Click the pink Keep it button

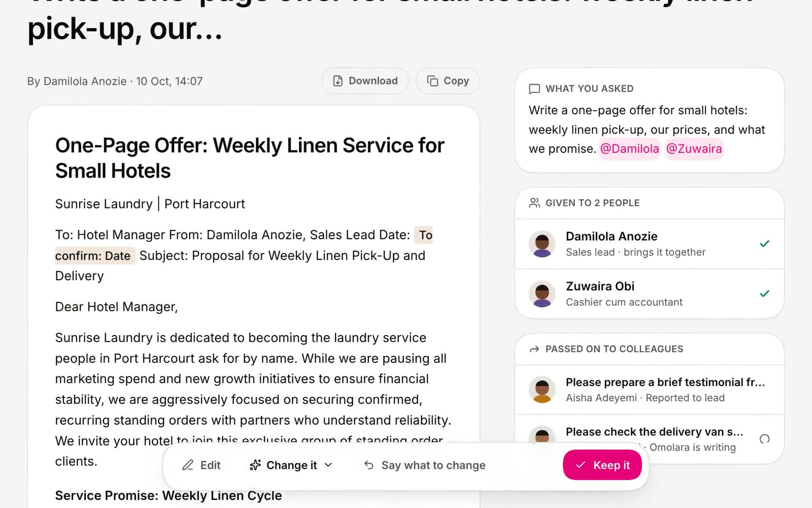pos(602,465)
